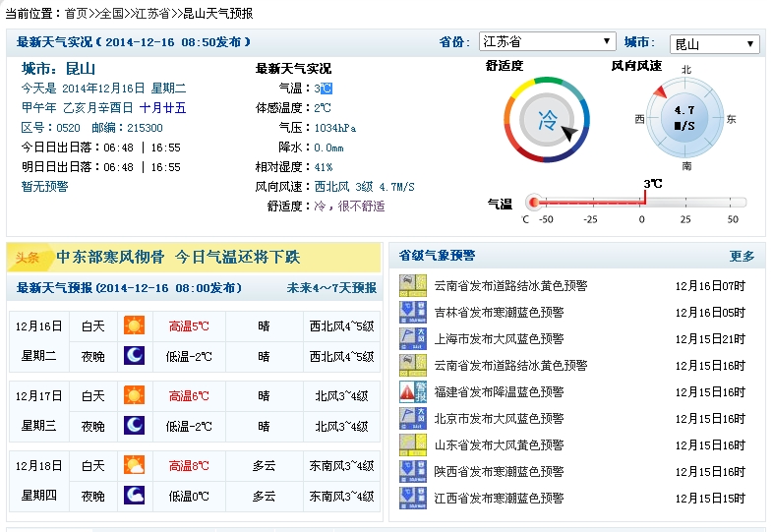Viewport: 773px width, 532px height.
Task: Open the 更多 link in 省级气象预警
Action: (x=742, y=256)
